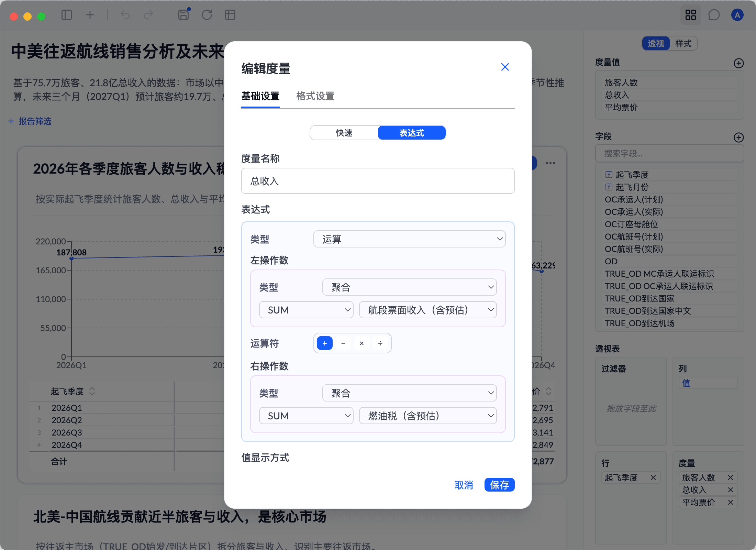Viewport: 756px width, 550px height.
Task: Remove 平均票价 from 度量 area
Action: 731,502
